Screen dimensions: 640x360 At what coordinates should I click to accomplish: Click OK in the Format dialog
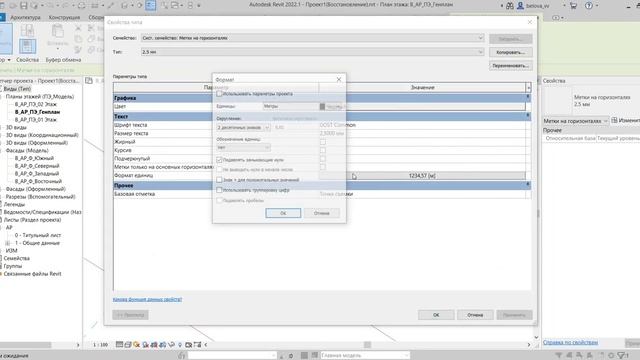pyautogui.click(x=283, y=213)
